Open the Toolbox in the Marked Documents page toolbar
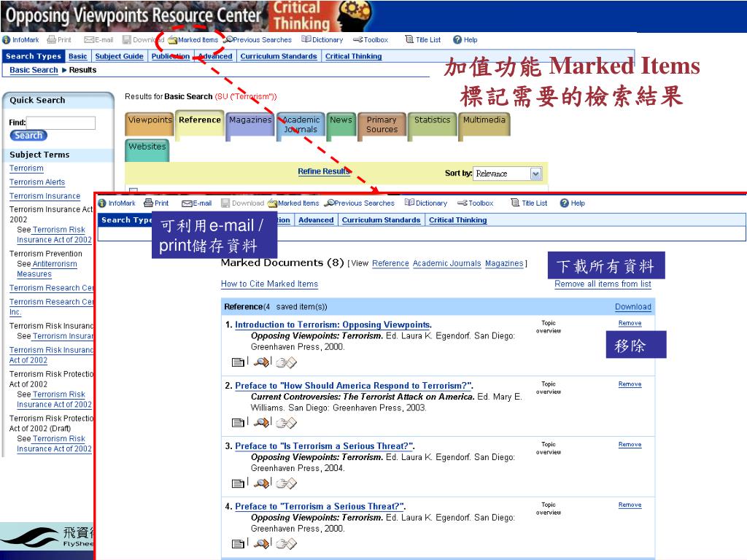This screenshot has height=560, width=747. pyautogui.click(x=476, y=203)
